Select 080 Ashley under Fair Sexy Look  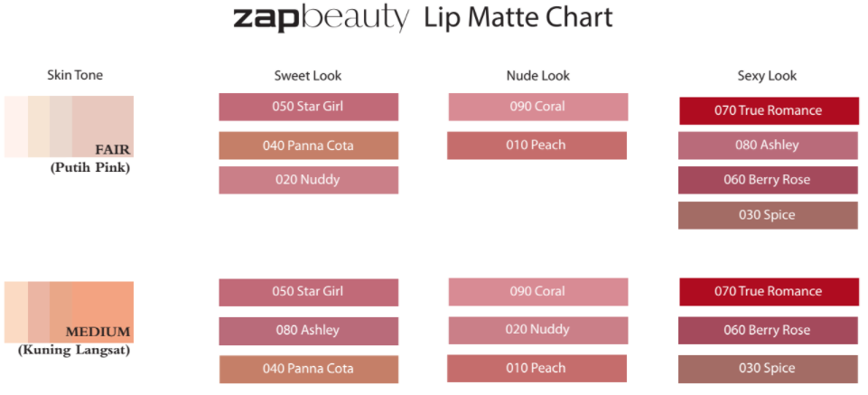tap(768, 145)
